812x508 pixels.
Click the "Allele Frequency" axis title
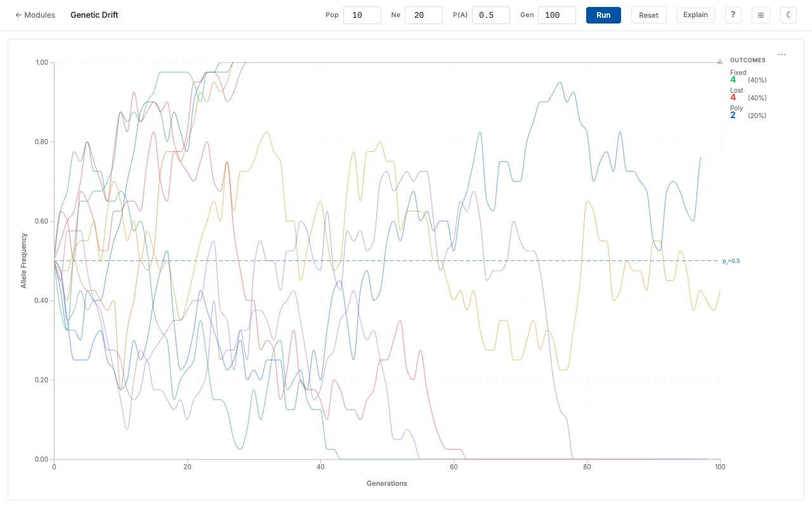24,260
